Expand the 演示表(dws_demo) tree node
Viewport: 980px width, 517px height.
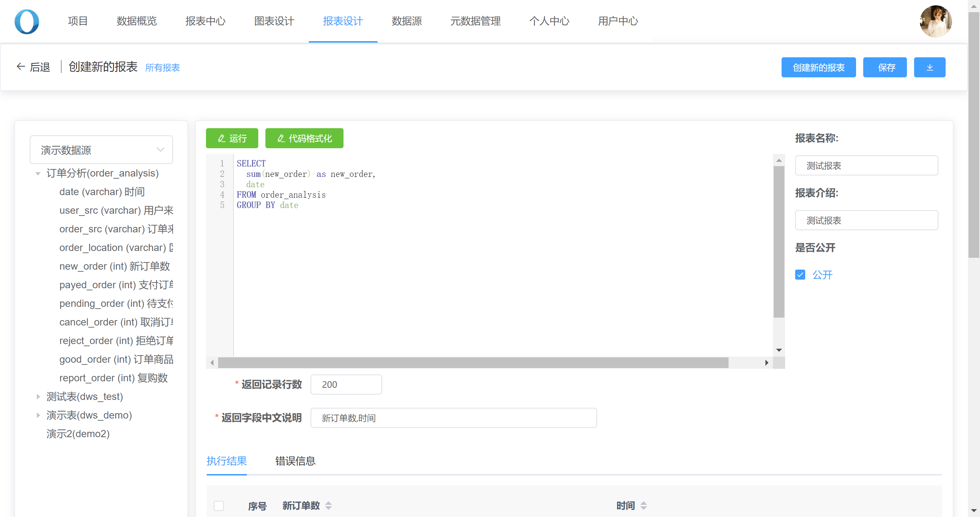[x=38, y=415]
